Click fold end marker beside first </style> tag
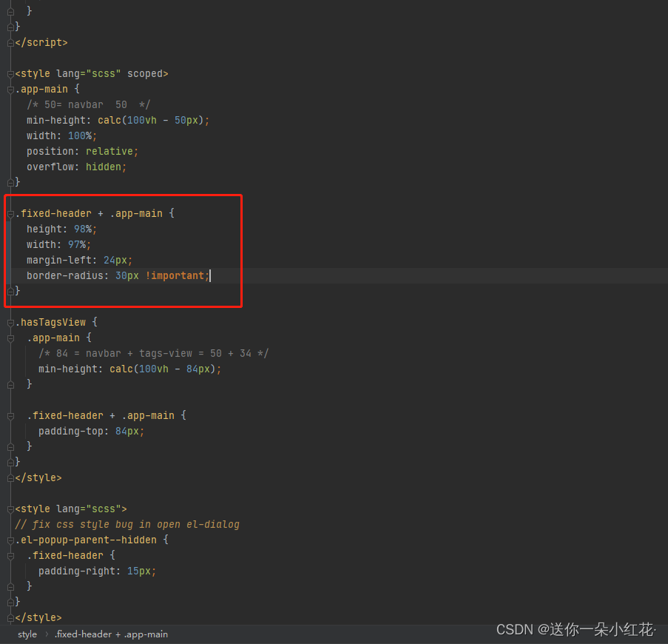Image resolution: width=668 pixels, height=644 pixels. click(10, 478)
